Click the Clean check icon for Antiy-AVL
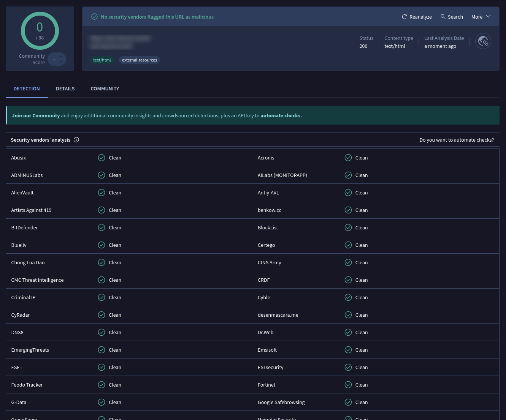This screenshot has height=420, width=506. click(x=348, y=193)
